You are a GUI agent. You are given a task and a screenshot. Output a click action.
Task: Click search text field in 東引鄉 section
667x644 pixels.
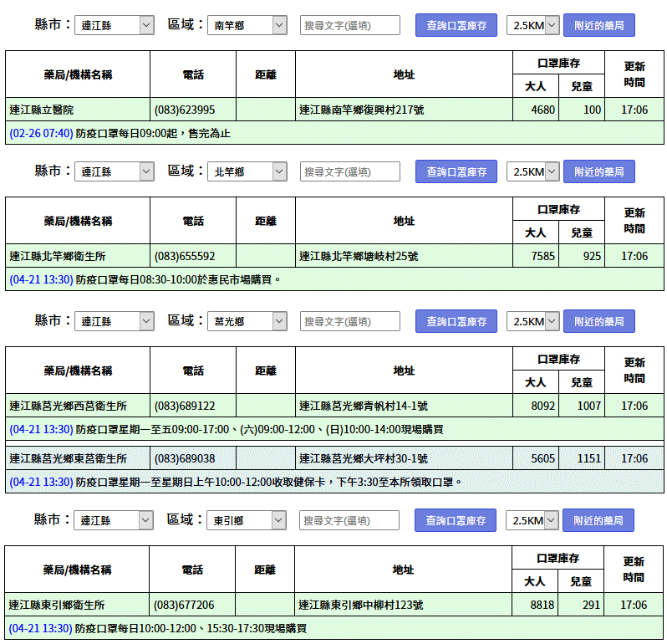349,520
